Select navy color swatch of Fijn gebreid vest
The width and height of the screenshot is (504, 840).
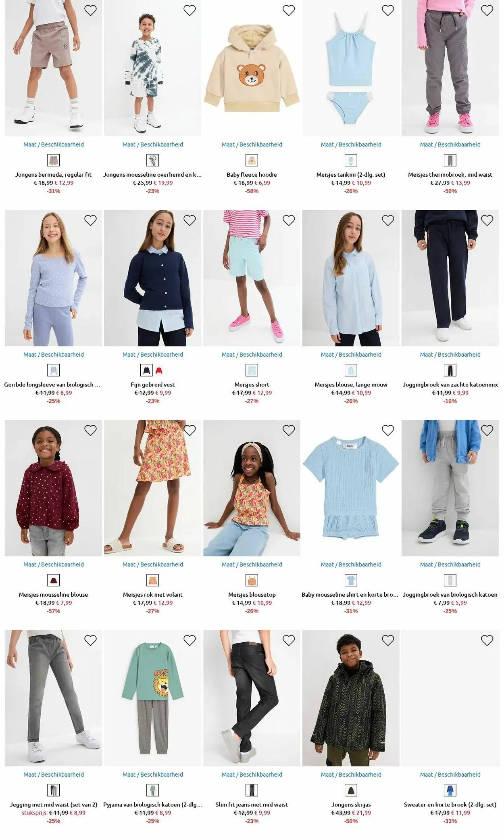coord(146,370)
